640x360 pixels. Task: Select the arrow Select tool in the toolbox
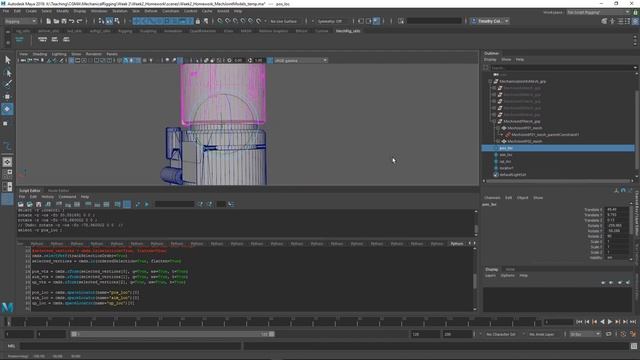tap(7, 60)
